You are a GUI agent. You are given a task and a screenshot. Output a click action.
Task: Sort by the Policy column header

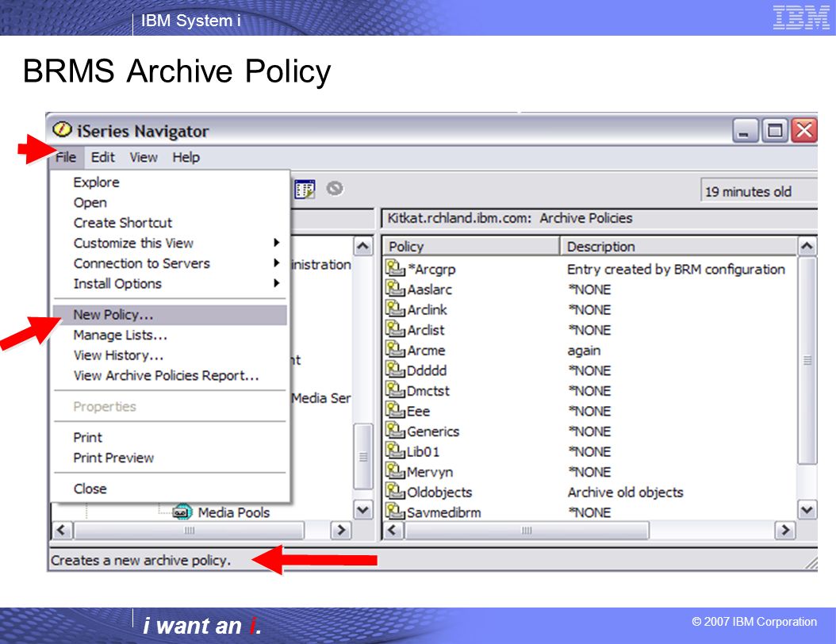pos(471,247)
